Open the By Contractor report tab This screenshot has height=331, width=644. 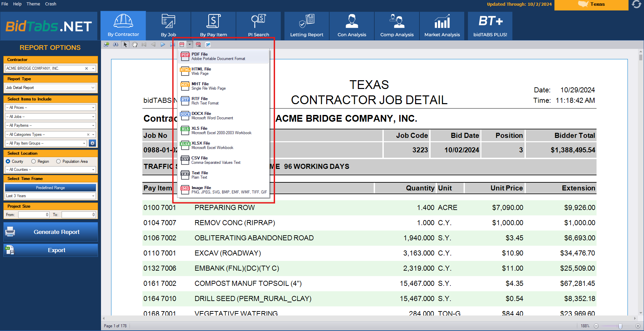point(123,26)
